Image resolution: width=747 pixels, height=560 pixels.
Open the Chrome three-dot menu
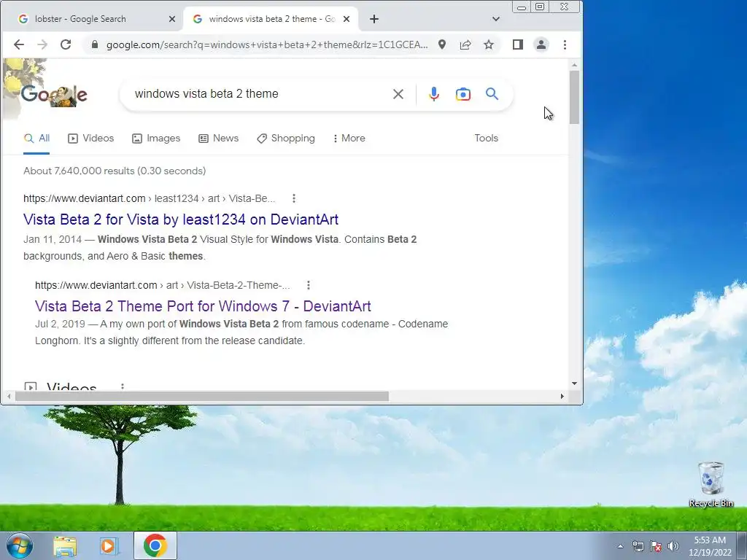(565, 44)
